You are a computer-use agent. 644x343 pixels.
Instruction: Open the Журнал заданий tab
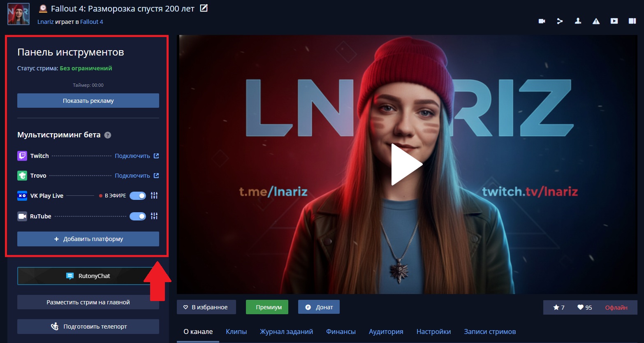tap(287, 331)
